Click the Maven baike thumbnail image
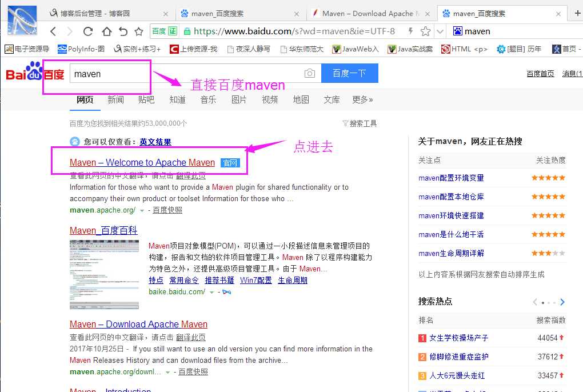 [104, 274]
